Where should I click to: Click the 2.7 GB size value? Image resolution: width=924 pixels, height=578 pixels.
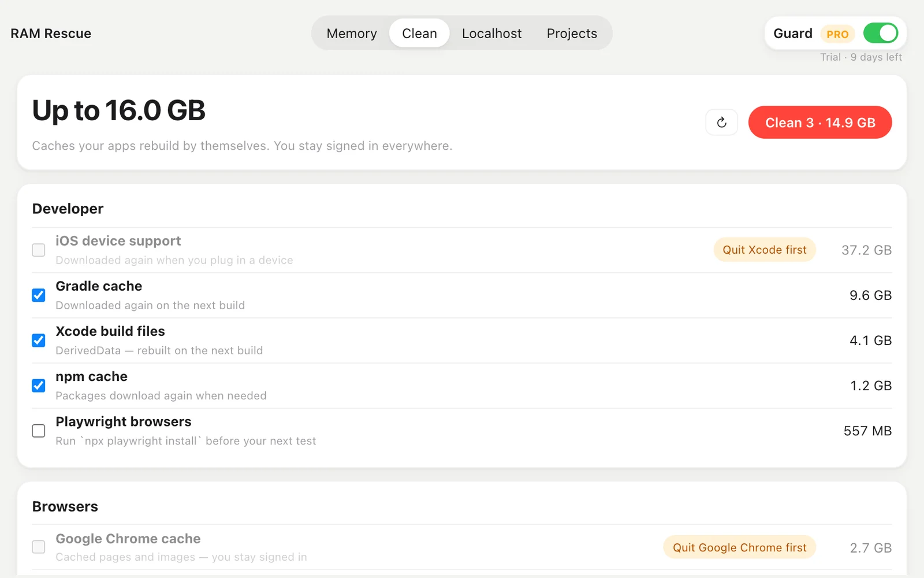(871, 548)
